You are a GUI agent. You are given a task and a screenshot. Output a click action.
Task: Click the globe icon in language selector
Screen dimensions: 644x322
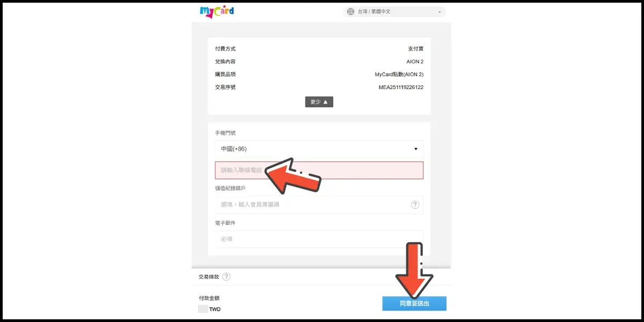pos(350,11)
